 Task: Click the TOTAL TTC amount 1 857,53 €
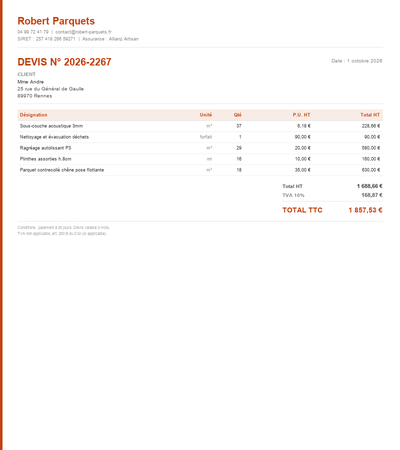point(365,210)
